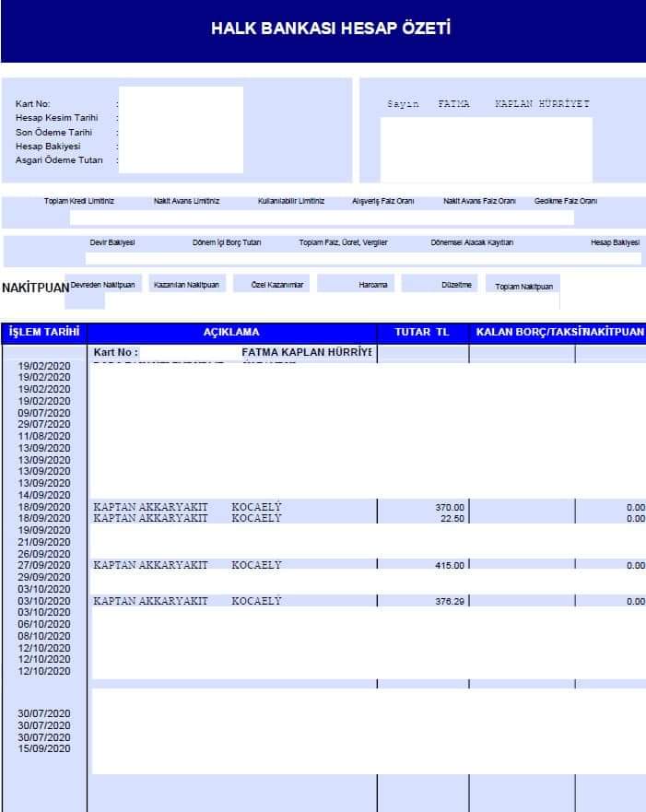646x812 pixels.
Task: Click the HALK BANKASI HESAP ÖZETİ title
Action: point(330,28)
